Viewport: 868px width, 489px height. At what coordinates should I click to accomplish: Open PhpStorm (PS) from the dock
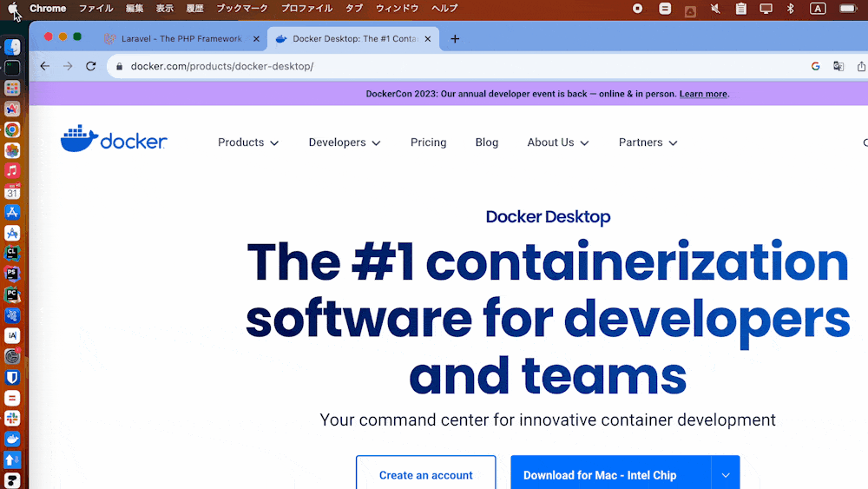(12, 274)
